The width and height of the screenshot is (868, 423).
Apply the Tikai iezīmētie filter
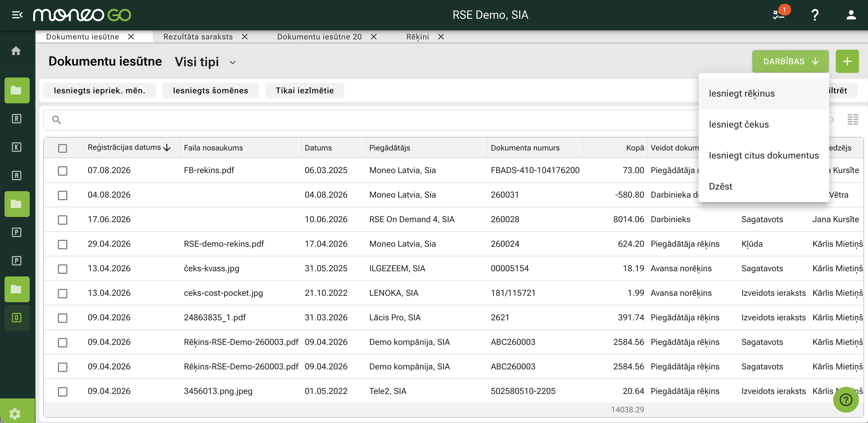(x=305, y=90)
